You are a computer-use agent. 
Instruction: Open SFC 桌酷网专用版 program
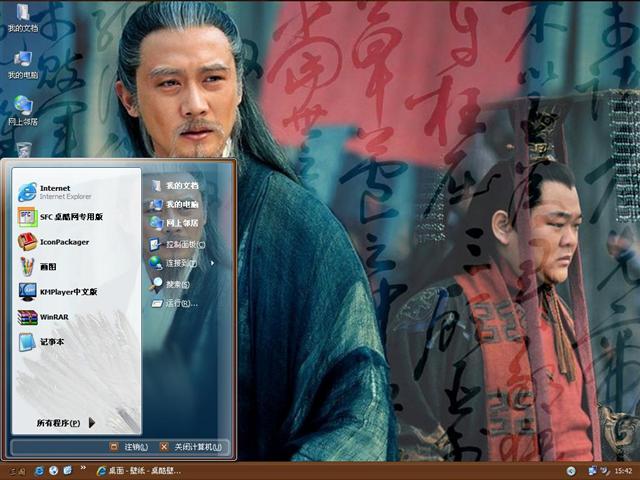tap(60, 217)
